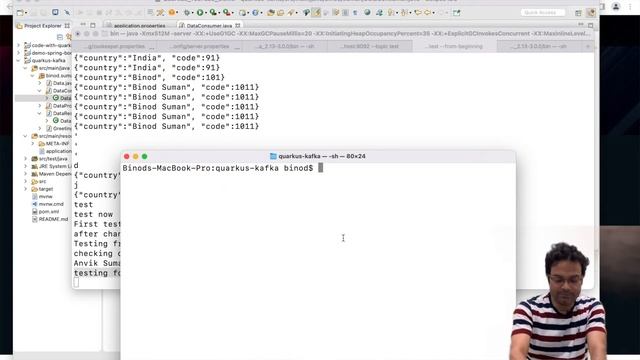Select the META-INF folder
Viewport: 640px width, 360px height.
(x=54, y=143)
